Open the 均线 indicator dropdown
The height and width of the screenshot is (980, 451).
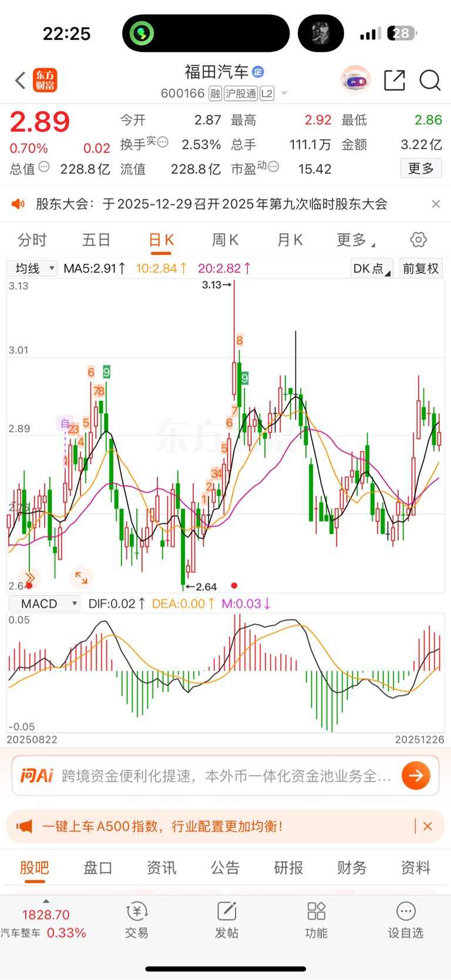(32, 268)
